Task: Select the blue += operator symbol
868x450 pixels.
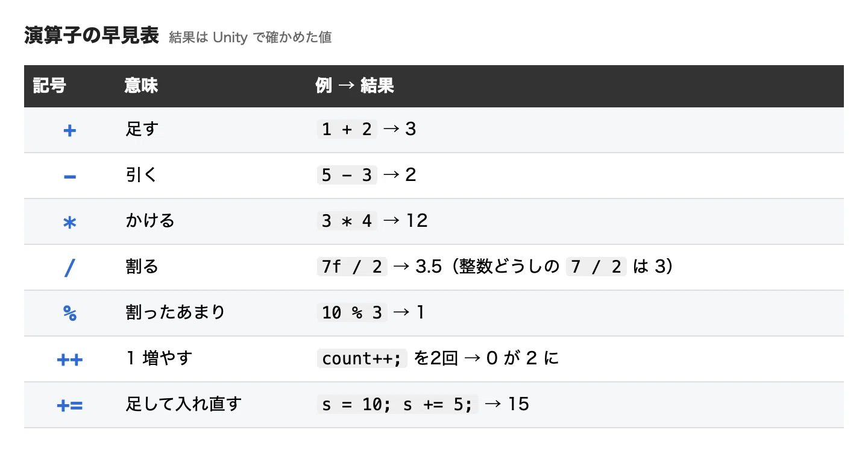Action: coord(69,405)
